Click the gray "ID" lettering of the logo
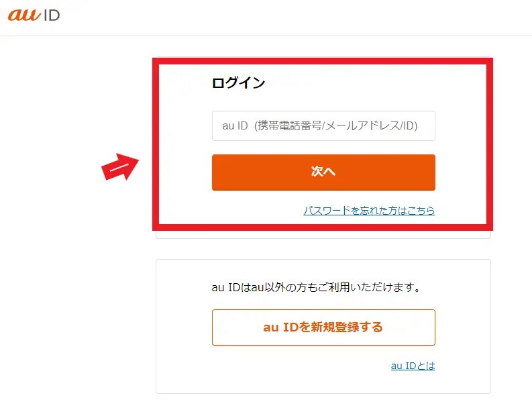 click(51, 15)
